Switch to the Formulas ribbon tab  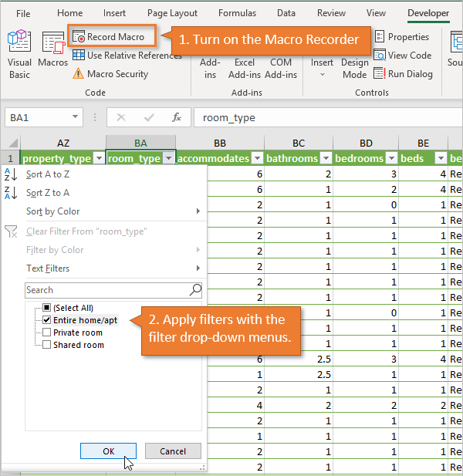(x=237, y=13)
